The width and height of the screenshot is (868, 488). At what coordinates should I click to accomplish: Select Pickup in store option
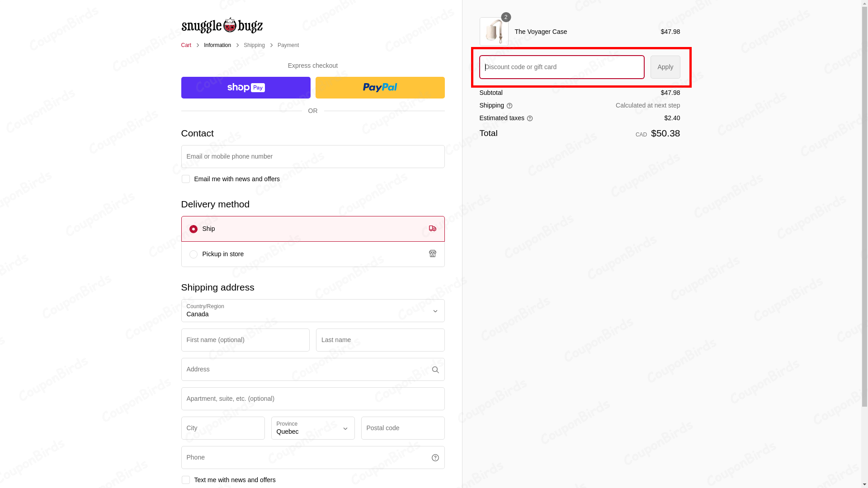coord(193,254)
